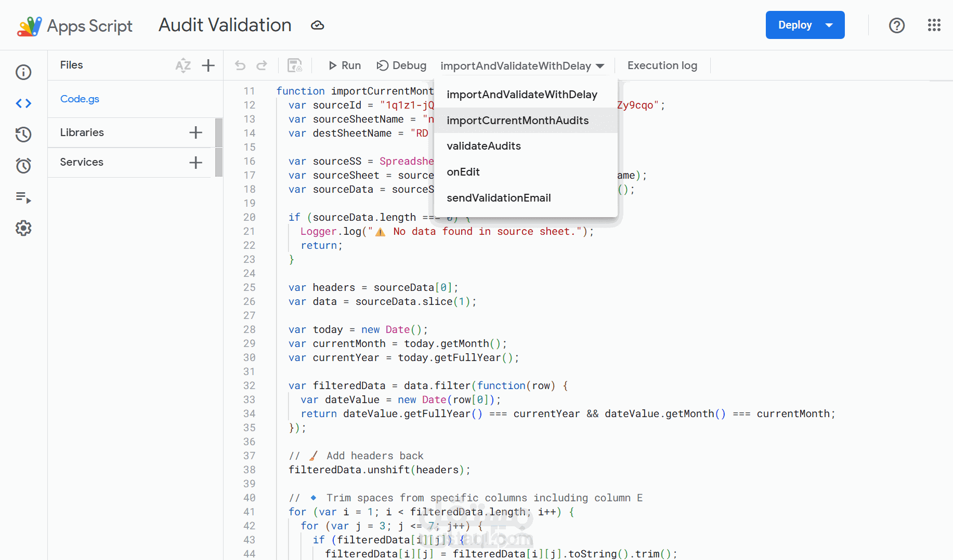Open the Triggers alarm clock icon
The width and height of the screenshot is (953, 560).
pos(23,166)
